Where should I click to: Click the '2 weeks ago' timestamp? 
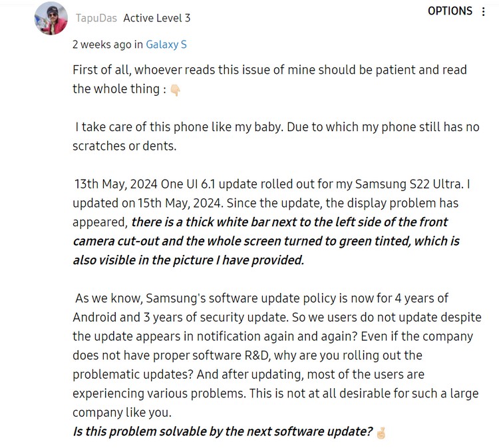pos(102,45)
